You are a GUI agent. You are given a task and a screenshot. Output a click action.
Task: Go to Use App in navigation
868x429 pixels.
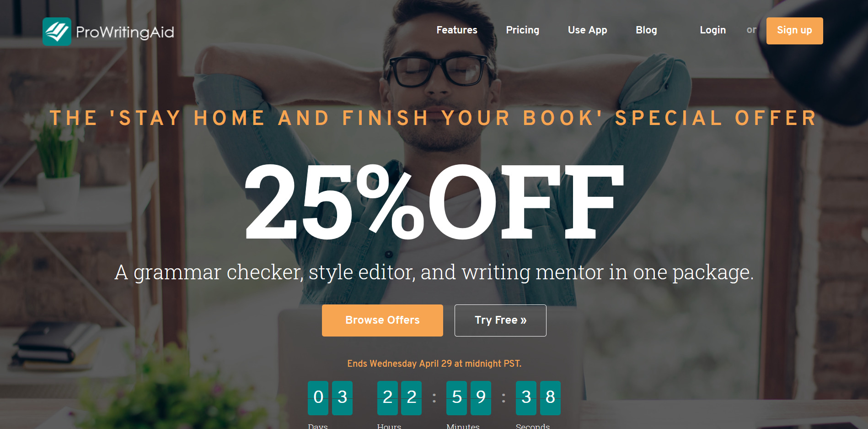point(587,30)
